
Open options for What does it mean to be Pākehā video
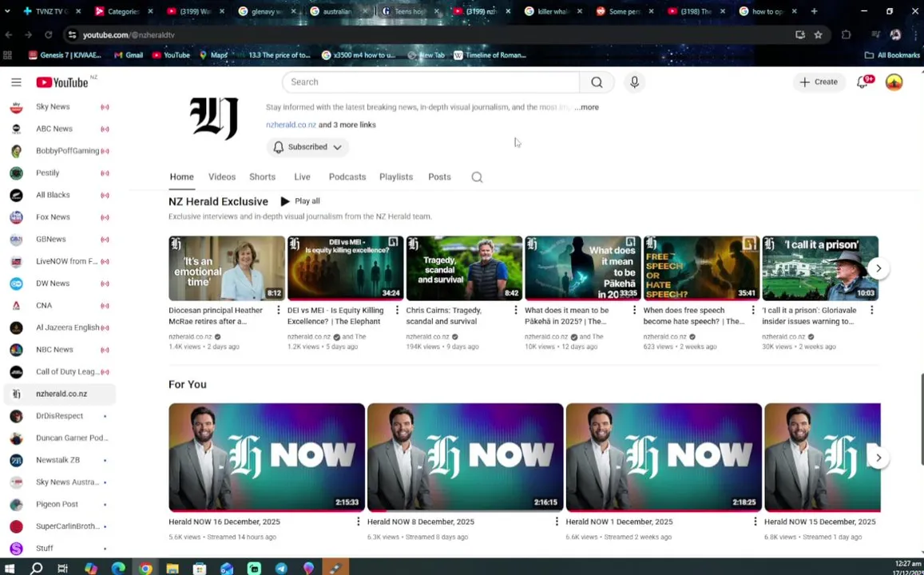click(635, 311)
